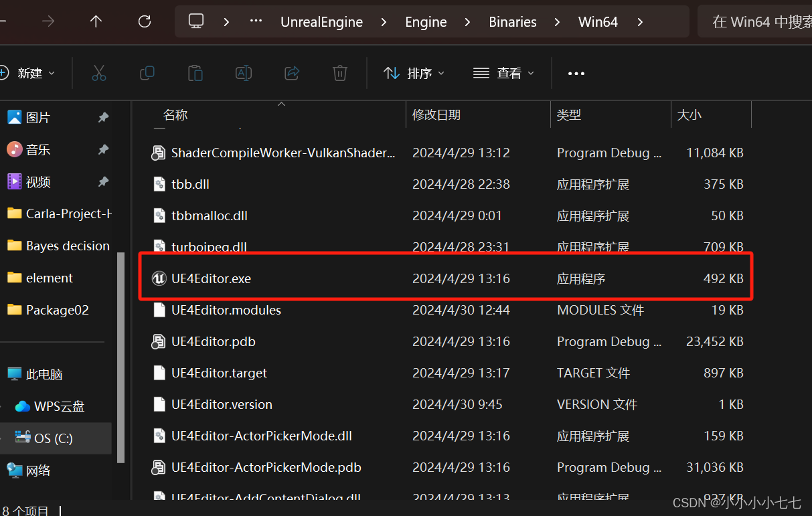Click the Delete trash icon

click(x=340, y=73)
